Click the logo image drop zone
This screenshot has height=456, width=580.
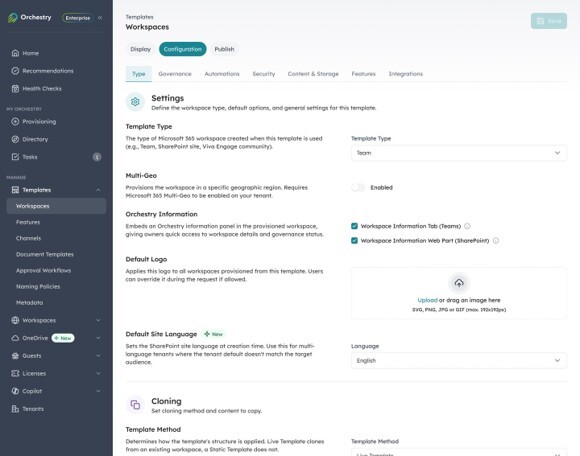[x=459, y=293]
